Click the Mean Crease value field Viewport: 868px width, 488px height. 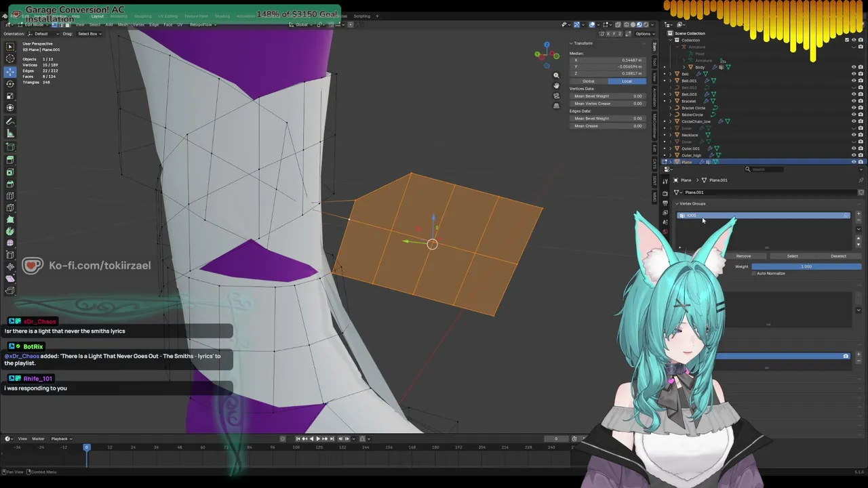click(608, 126)
